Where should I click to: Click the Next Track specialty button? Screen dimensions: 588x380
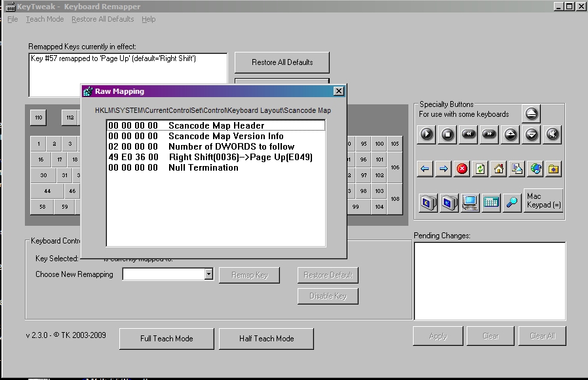[489, 135]
